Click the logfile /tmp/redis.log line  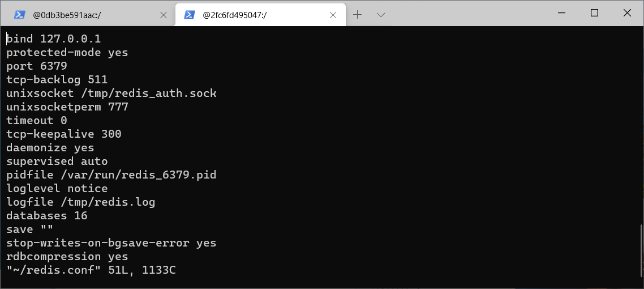[x=80, y=202]
